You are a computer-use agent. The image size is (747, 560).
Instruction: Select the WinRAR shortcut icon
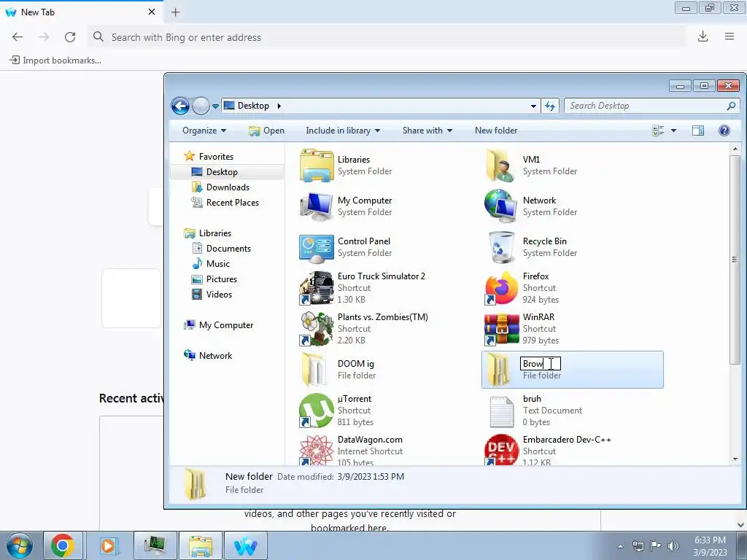tap(501, 329)
